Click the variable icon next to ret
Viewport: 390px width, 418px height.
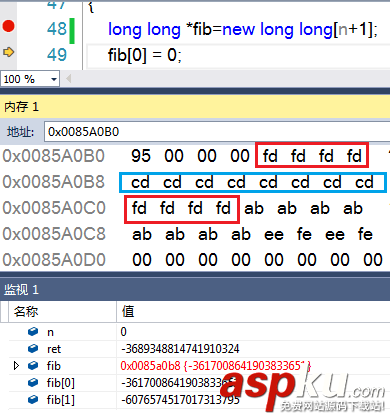point(33,348)
